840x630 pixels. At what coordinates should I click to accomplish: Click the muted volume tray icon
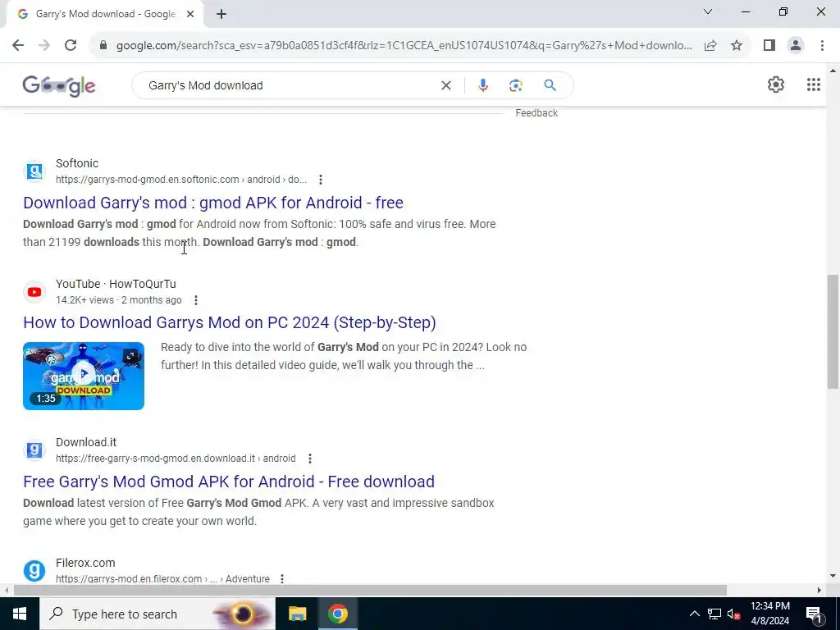point(734,614)
